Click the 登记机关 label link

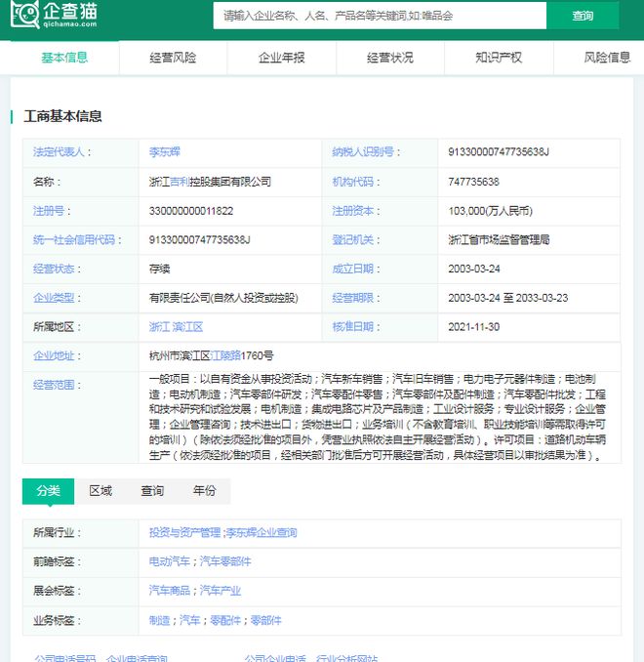(353, 240)
